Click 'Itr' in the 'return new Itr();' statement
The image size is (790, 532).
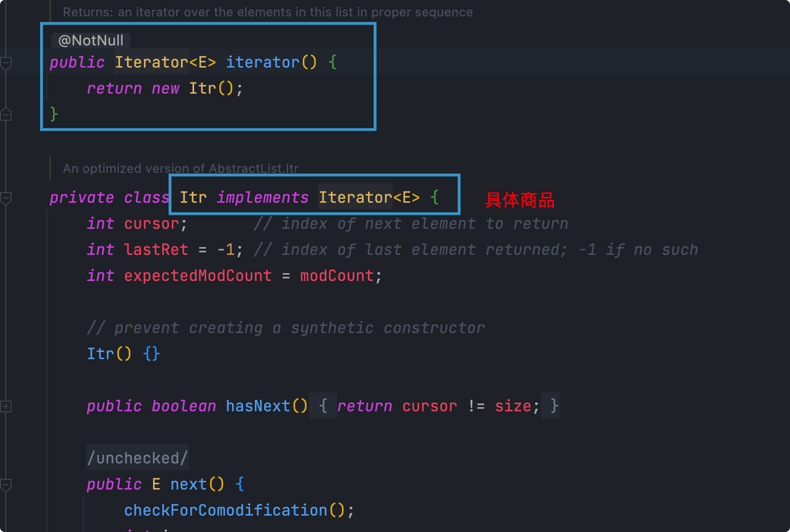pos(202,88)
